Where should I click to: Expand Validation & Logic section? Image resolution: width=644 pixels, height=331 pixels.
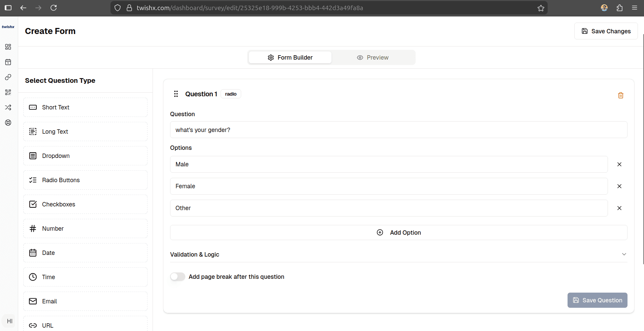pos(398,255)
